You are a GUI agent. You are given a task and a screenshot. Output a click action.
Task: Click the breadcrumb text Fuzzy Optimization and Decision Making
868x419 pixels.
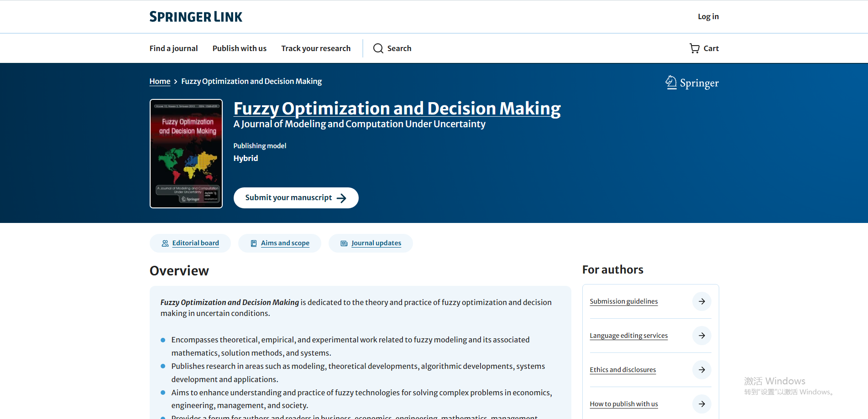coord(251,81)
